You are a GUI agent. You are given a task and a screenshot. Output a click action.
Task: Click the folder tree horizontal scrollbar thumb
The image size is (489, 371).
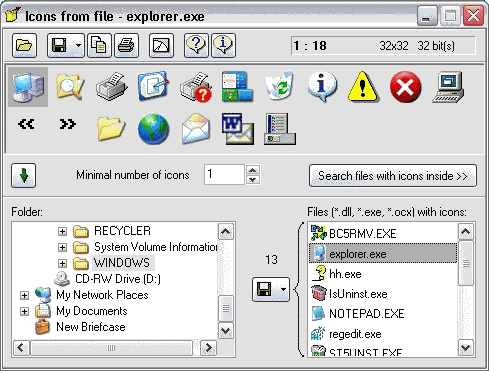[112, 348]
